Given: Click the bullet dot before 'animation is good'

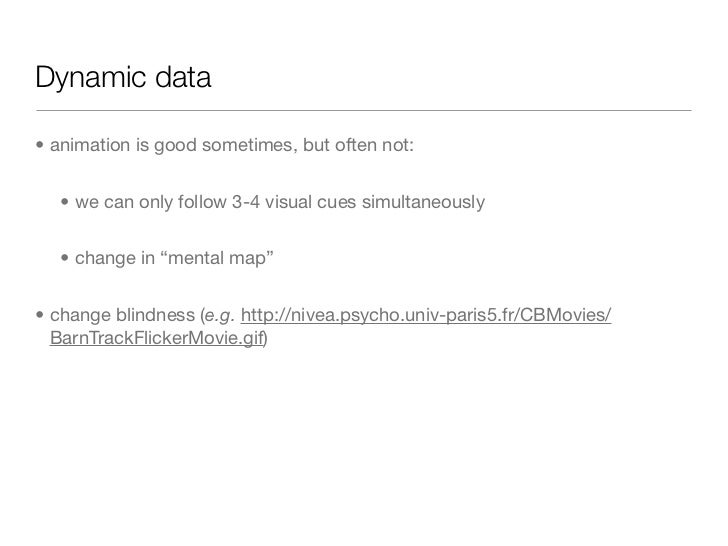Looking at the screenshot, I should click(40, 145).
